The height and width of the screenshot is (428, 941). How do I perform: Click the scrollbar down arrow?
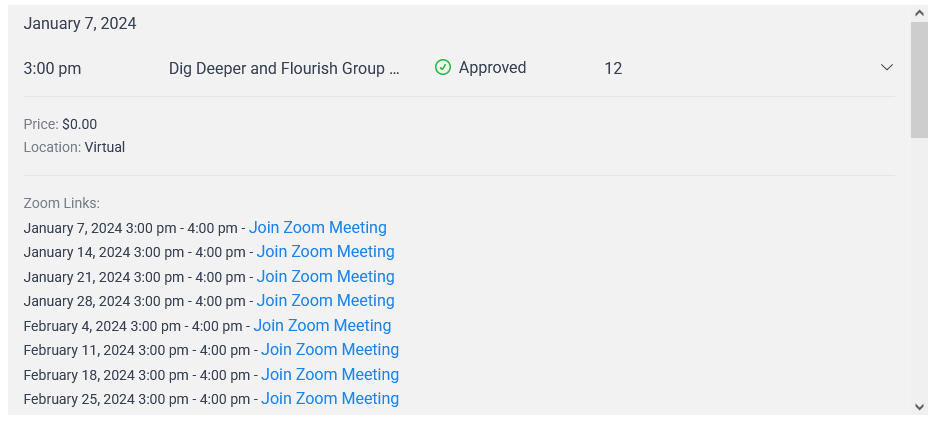pos(919,407)
